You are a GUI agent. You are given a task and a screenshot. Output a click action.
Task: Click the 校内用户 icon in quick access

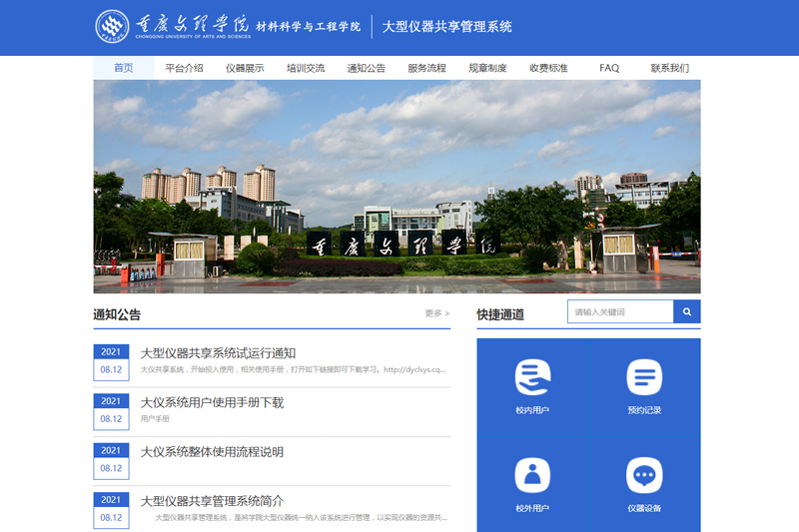(x=532, y=377)
